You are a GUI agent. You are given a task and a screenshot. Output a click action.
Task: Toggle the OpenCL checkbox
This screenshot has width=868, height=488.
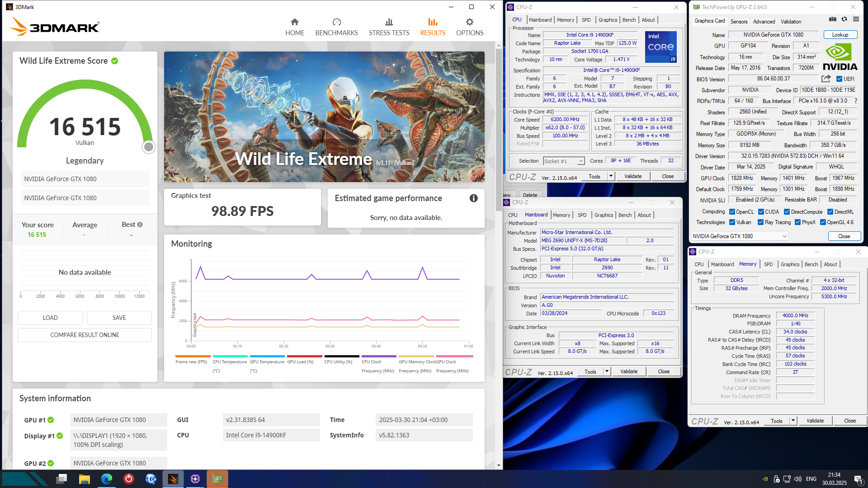(x=732, y=212)
